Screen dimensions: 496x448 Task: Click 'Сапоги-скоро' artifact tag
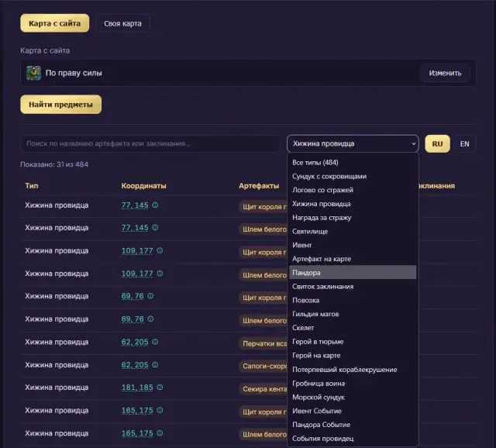pyautogui.click(x=263, y=366)
